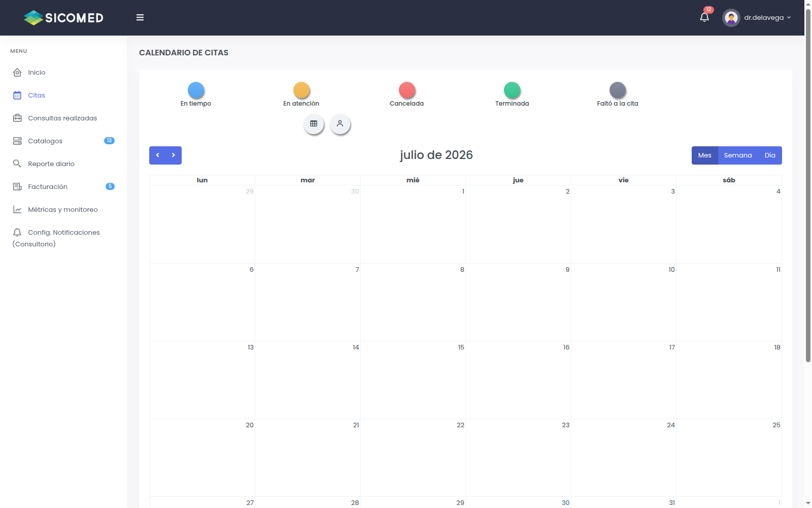Click the Reporte diario search icon
Viewport: 812px width, 508px height.
coord(17,164)
